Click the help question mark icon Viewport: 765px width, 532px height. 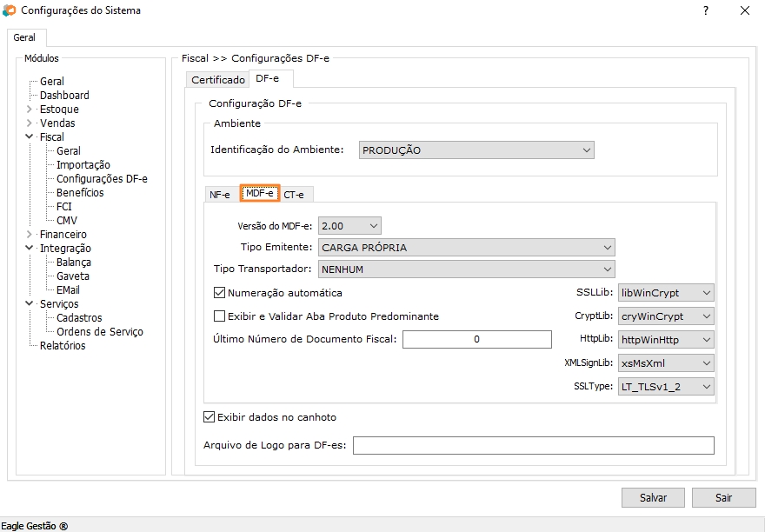(705, 10)
